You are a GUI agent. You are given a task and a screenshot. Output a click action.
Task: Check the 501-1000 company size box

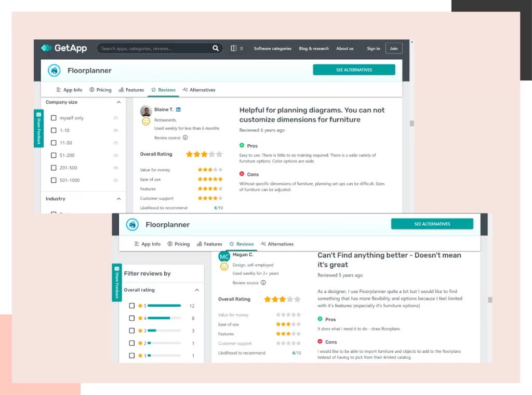click(x=54, y=180)
